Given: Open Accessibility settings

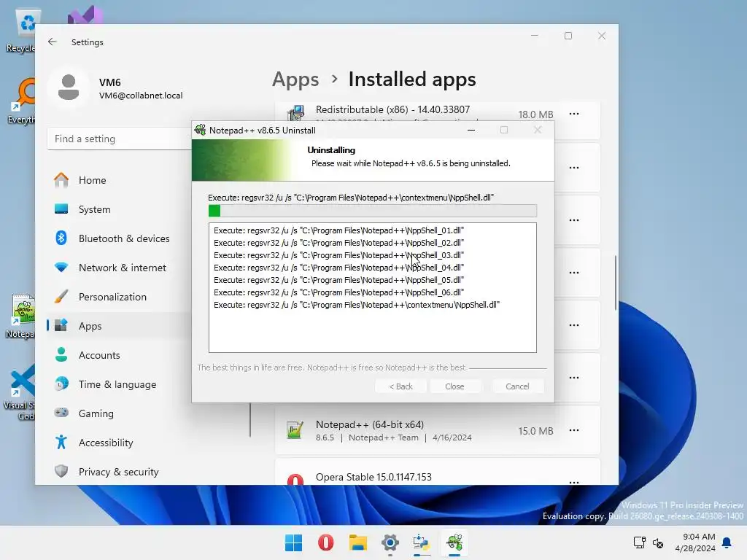Looking at the screenshot, I should coord(119,443).
